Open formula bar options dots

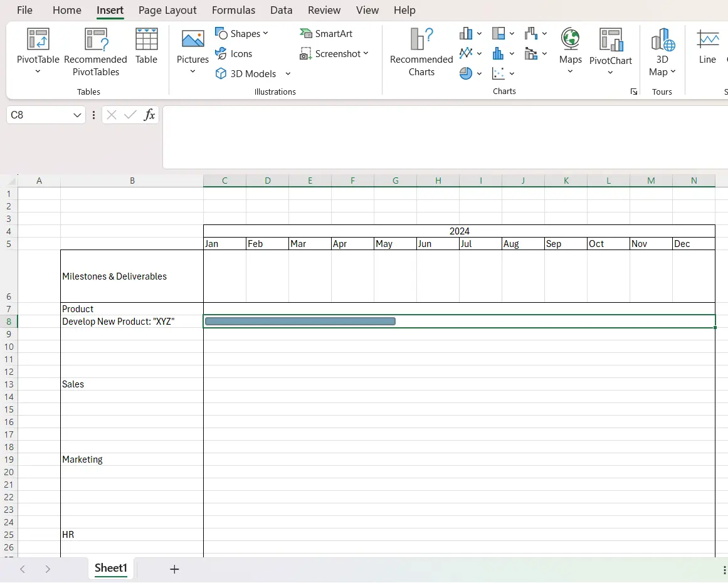[94, 115]
